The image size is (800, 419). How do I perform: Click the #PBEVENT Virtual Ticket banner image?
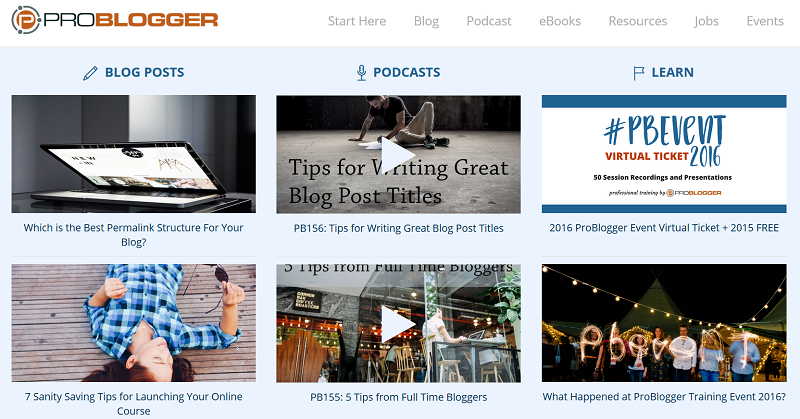tap(664, 154)
